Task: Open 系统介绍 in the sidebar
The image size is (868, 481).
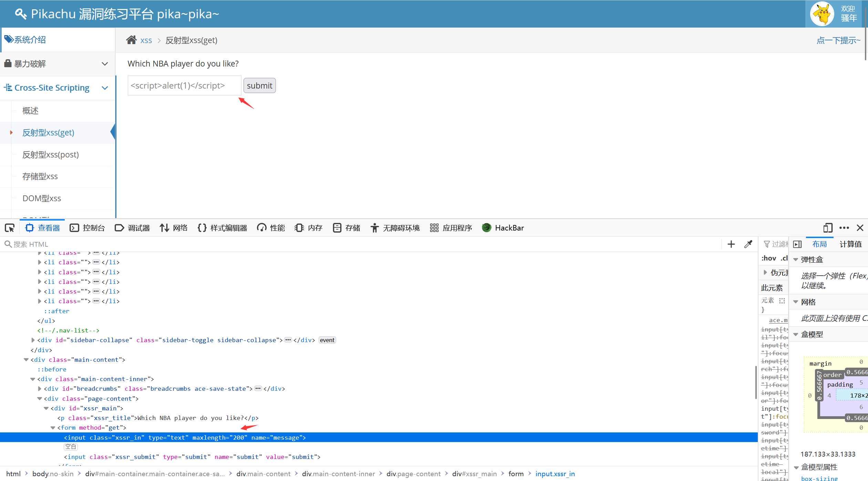Action: tap(58, 40)
